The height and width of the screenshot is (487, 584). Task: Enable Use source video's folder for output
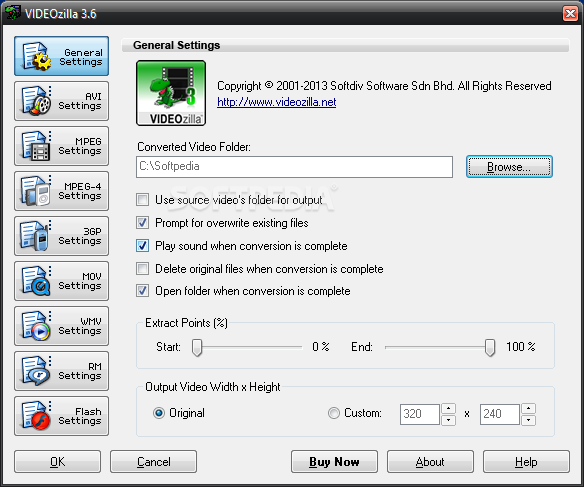coord(142,200)
